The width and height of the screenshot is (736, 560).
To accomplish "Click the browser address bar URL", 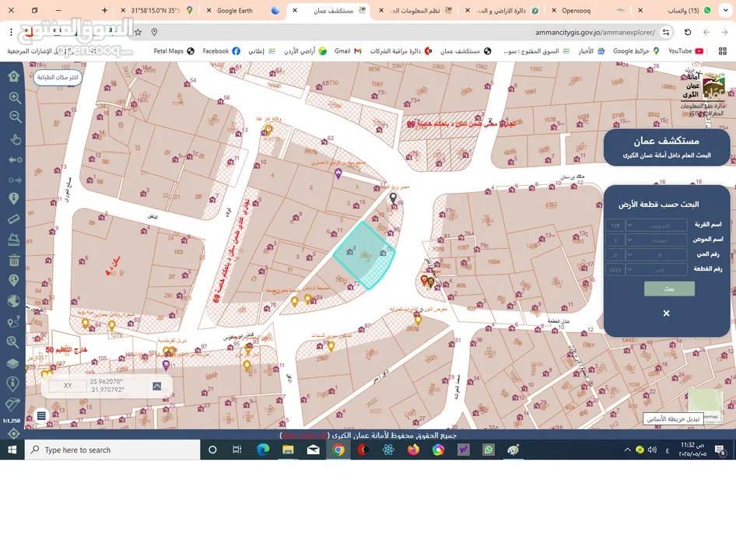I will coord(595,33).
